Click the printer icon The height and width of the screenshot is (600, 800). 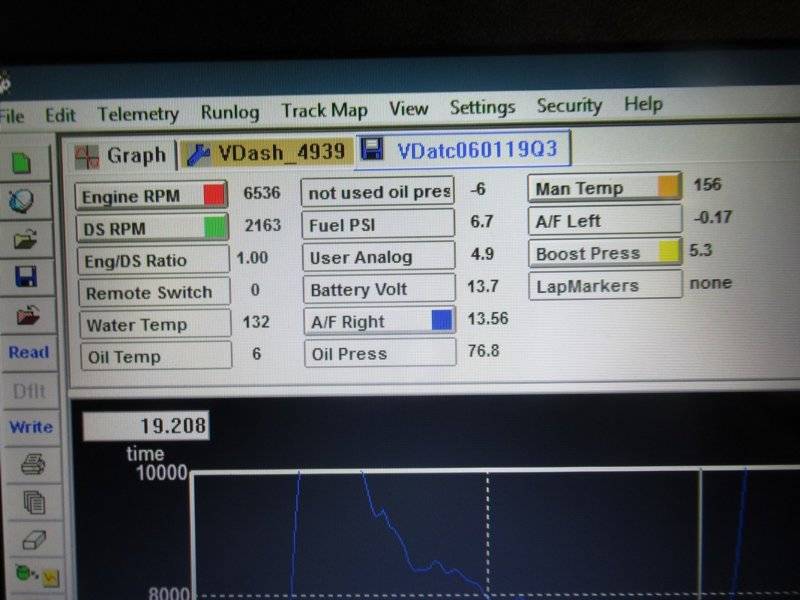(x=32, y=464)
